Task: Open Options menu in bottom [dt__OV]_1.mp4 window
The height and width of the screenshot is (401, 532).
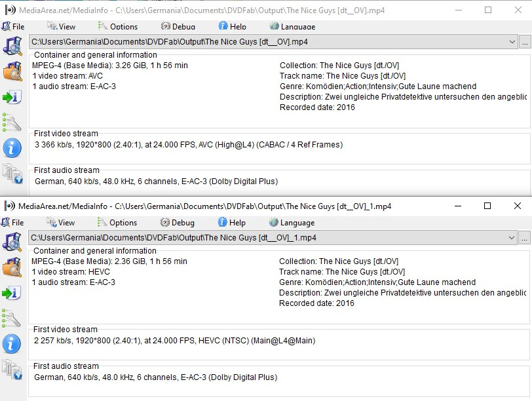Action: 117,223
